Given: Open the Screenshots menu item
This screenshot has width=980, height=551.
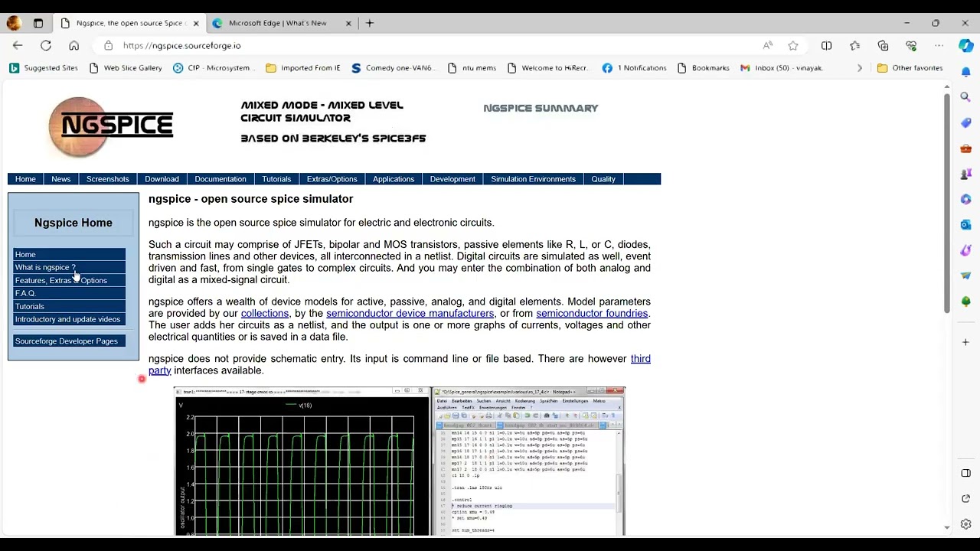Looking at the screenshot, I should [107, 179].
